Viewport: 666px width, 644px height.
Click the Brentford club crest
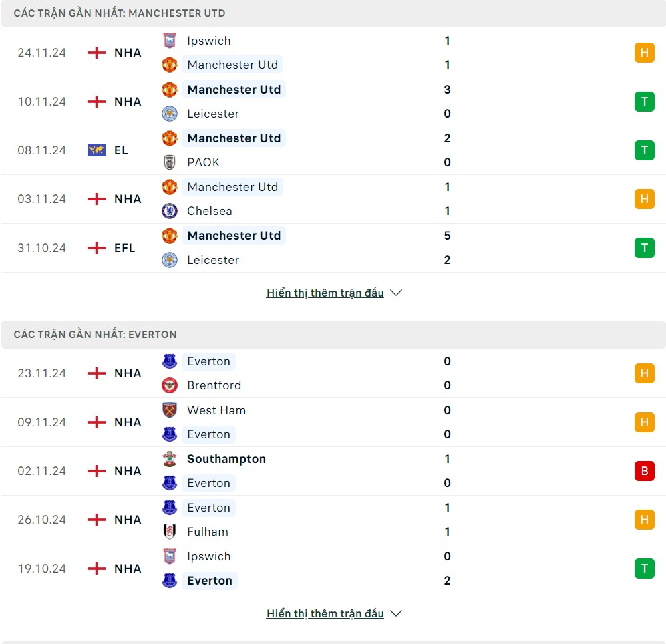(x=170, y=385)
